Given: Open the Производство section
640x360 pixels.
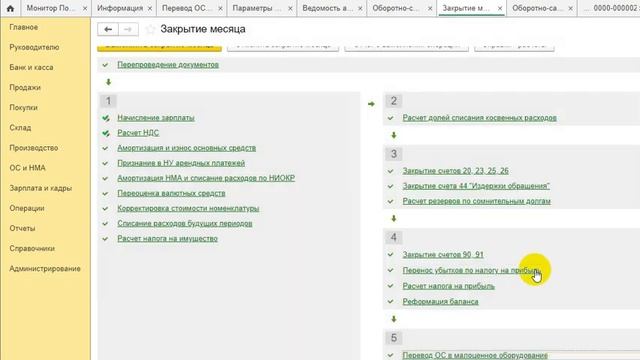Looking at the screenshot, I should pos(33,148).
